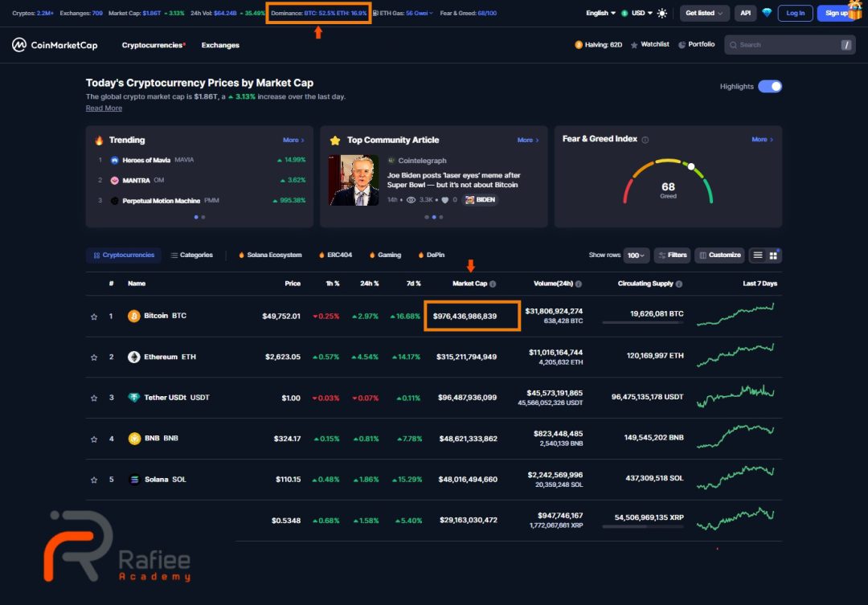Screen dimensions: 868x605
Task: Click the heart icon on the community article
Action: click(x=445, y=200)
